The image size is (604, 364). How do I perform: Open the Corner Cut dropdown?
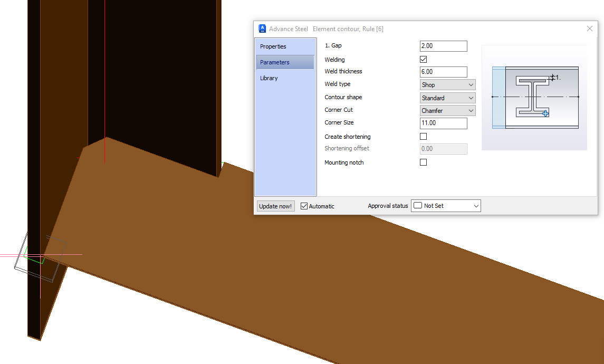[448, 111]
